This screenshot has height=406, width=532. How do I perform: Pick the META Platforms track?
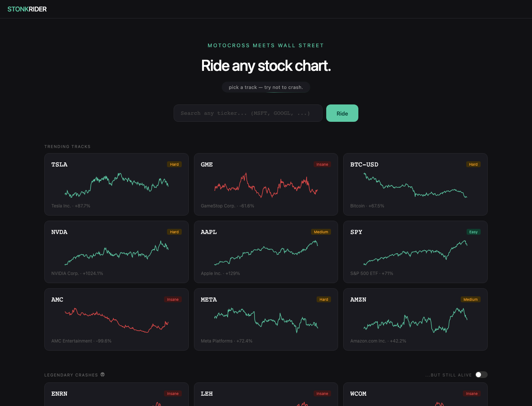pyautogui.click(x=266, y=319)
